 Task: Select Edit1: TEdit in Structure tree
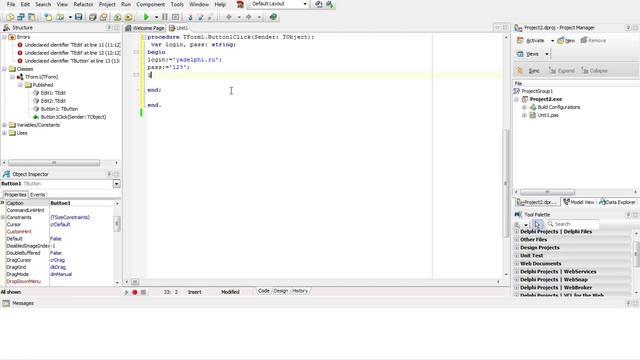click(53, 93)
